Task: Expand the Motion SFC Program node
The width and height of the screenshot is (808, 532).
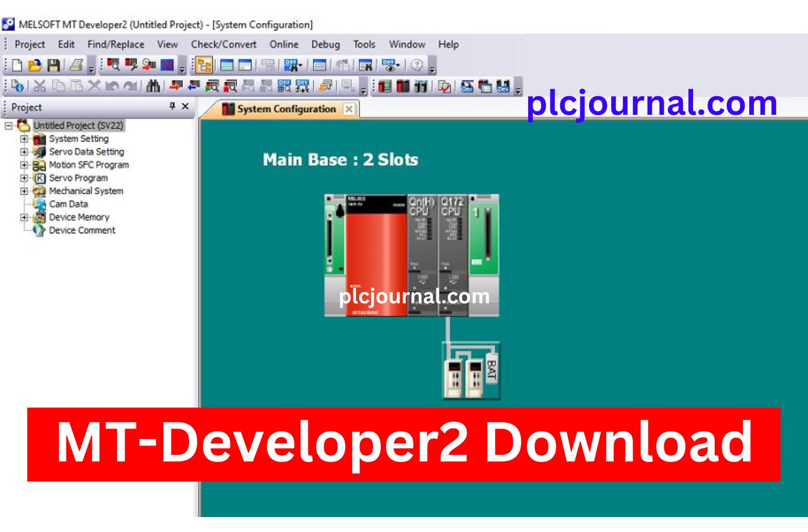Action: pyautogui.click(x=24, y=165)
